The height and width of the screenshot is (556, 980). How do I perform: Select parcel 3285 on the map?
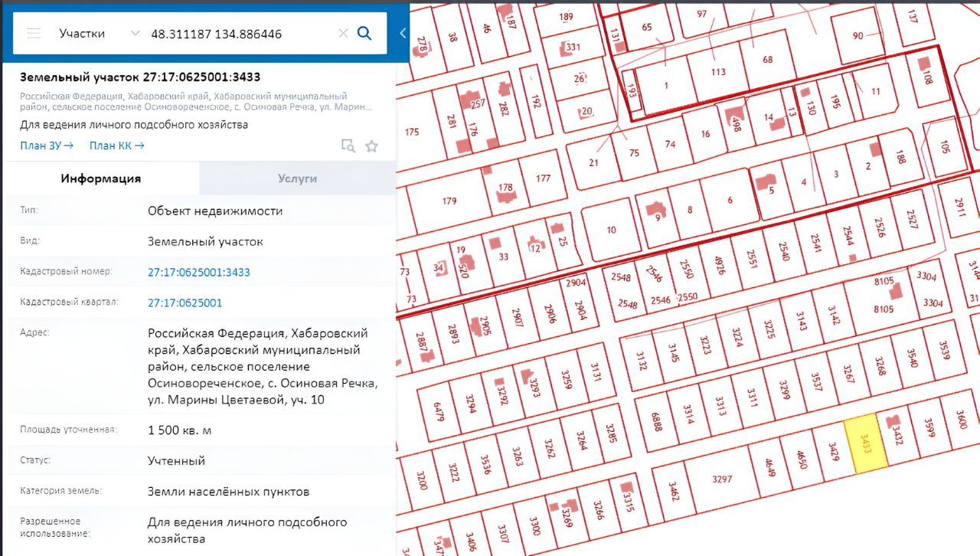611,434
